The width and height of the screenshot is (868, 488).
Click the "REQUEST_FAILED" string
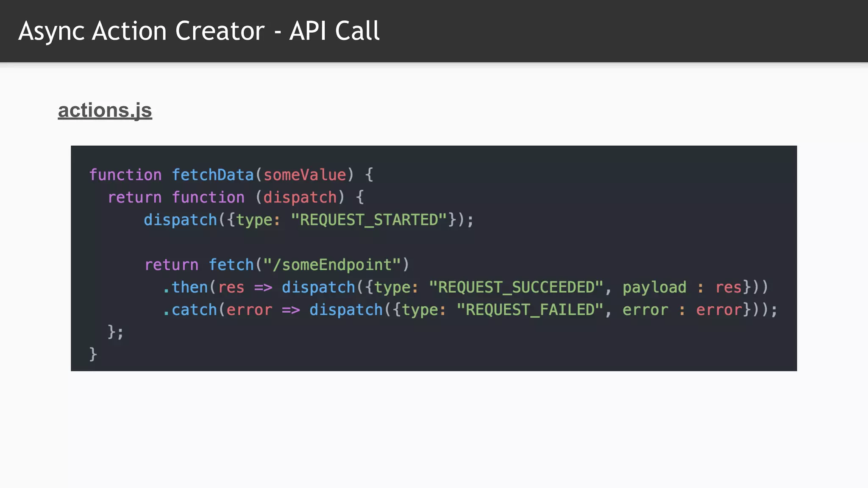530,310
